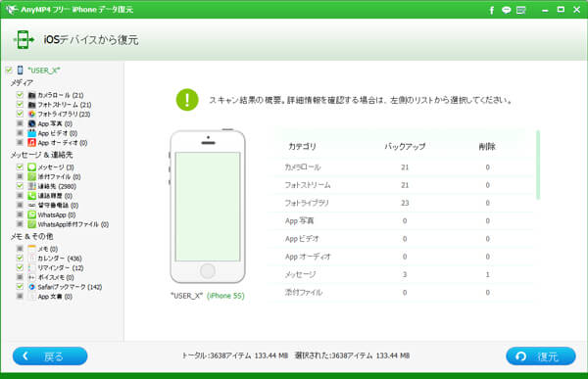Uncheck the フォトライブラリ (23) checkbox

point(20,114)
